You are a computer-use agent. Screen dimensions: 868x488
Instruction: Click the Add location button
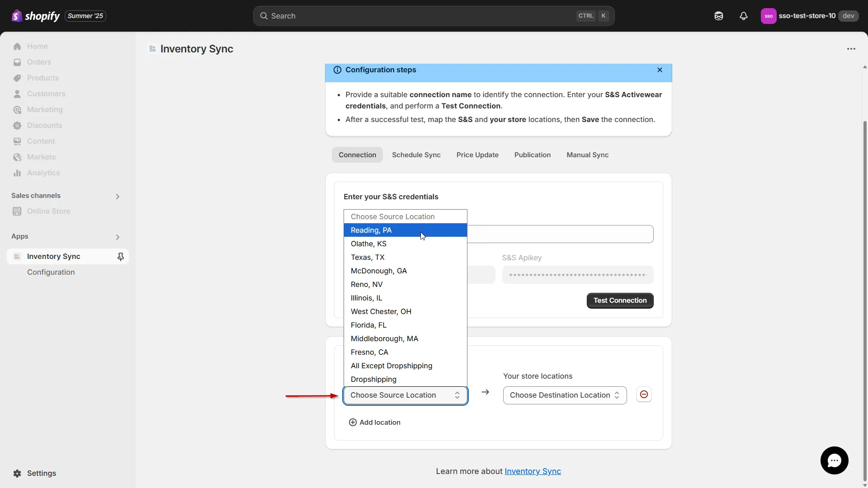[375, 422]
